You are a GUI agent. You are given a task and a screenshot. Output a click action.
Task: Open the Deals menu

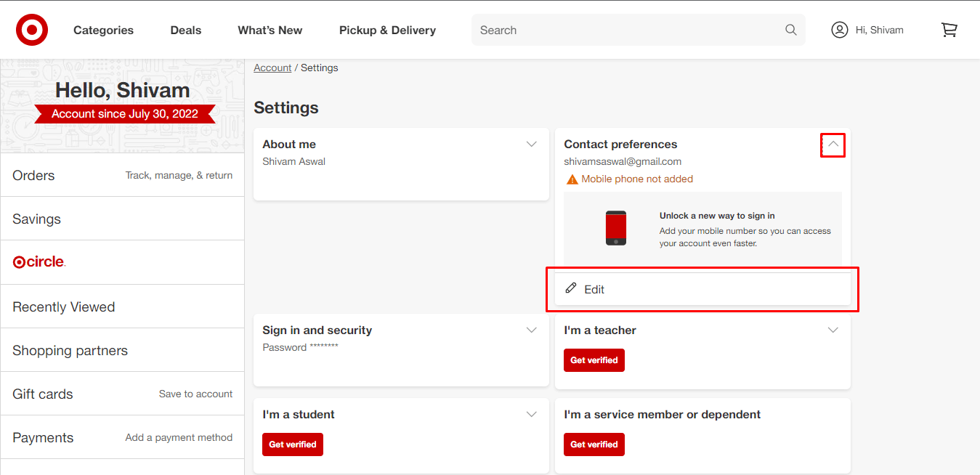tap(186, 30)
